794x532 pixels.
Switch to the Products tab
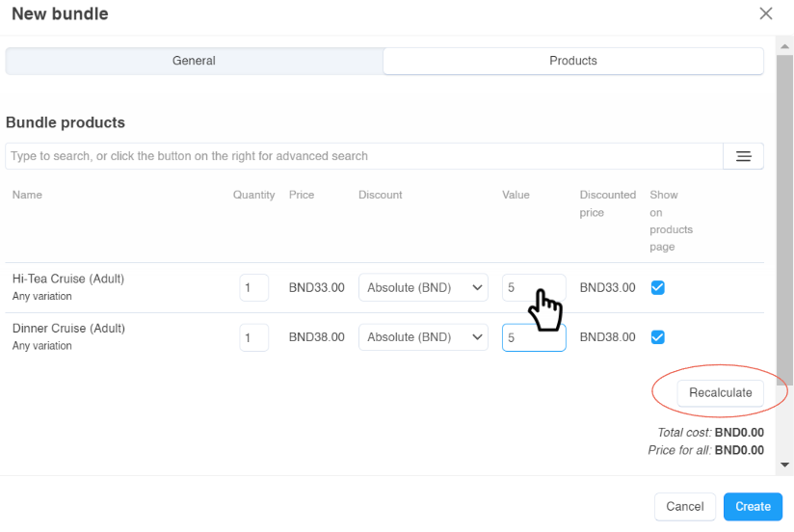click(x=573, y=61)
